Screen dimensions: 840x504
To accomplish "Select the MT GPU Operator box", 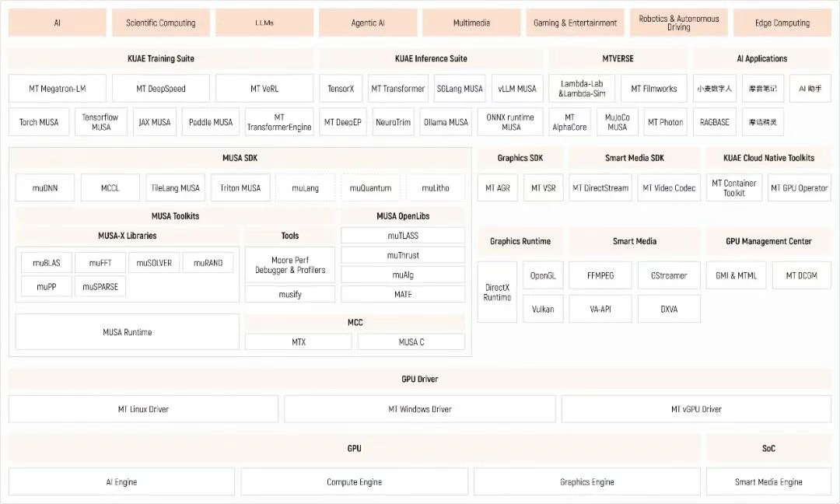I will click(800, 188).
